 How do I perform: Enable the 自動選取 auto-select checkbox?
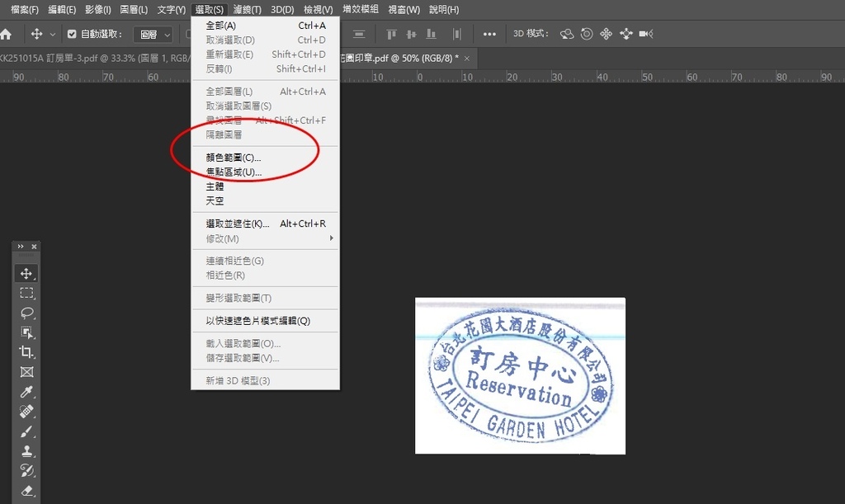tap(72, 34)
